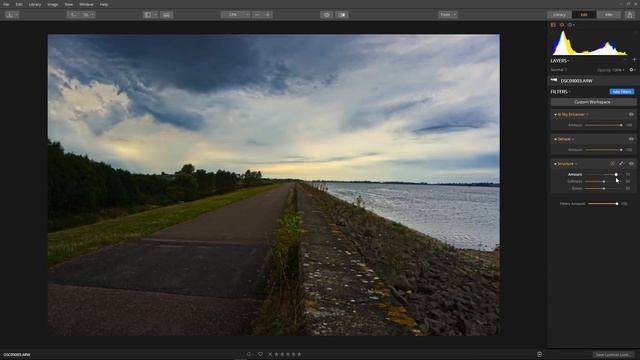Open the Edit menu in menu bar
640x360 pixels.
pyautogui.click(x=19, y=4)
